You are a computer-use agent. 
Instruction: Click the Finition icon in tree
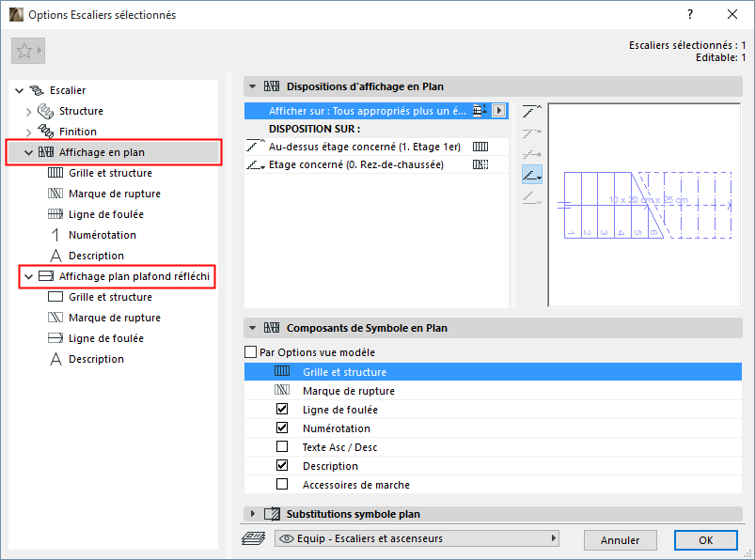click(46, 132)
